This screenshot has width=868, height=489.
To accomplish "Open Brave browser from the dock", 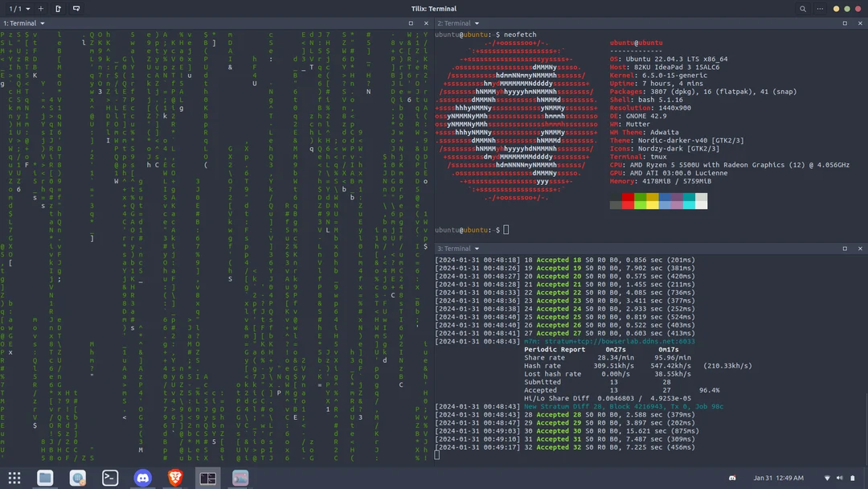I will click(x=175, y=477).
